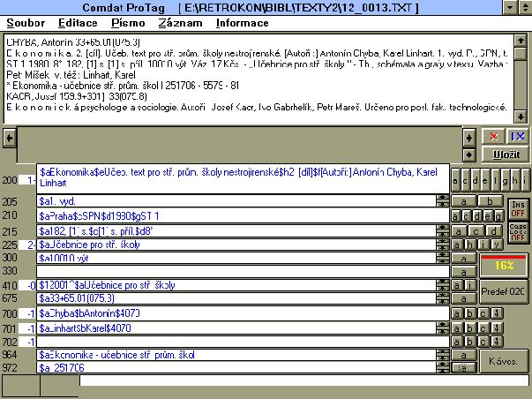Click the red X delete icon
Screen dimensions: 532x399
(x=493, y=136)
